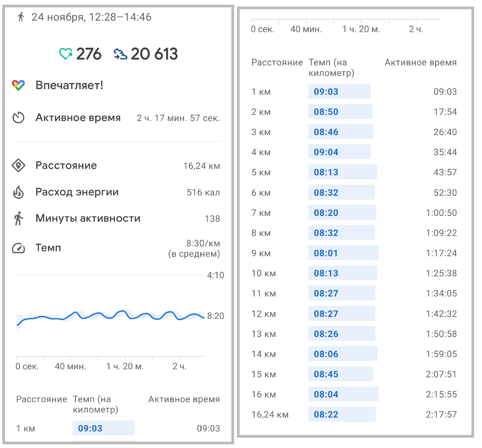Open the Расход энергии label
The width and height of the screenshot is (482, 448).
77,192
